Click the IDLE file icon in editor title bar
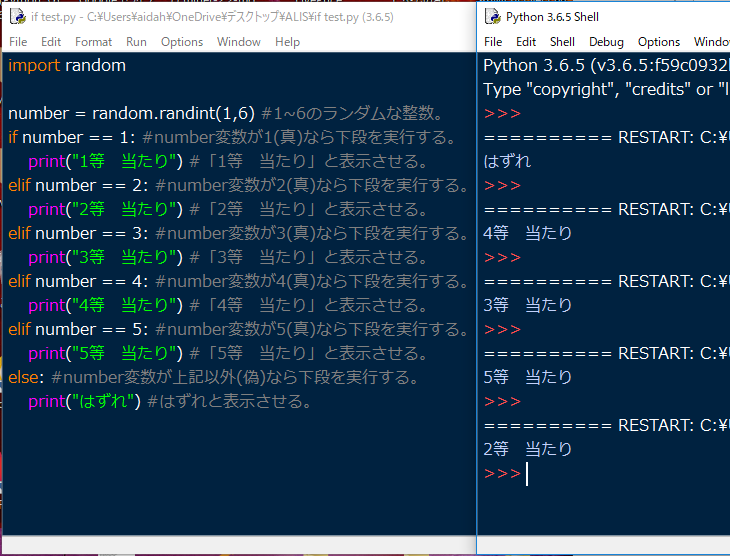 17,16
